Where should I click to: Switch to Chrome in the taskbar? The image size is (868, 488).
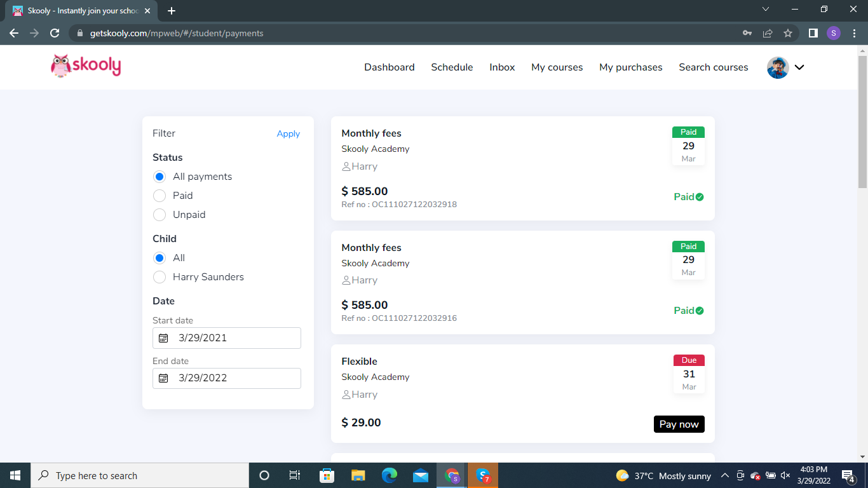[x=452, y=475]
